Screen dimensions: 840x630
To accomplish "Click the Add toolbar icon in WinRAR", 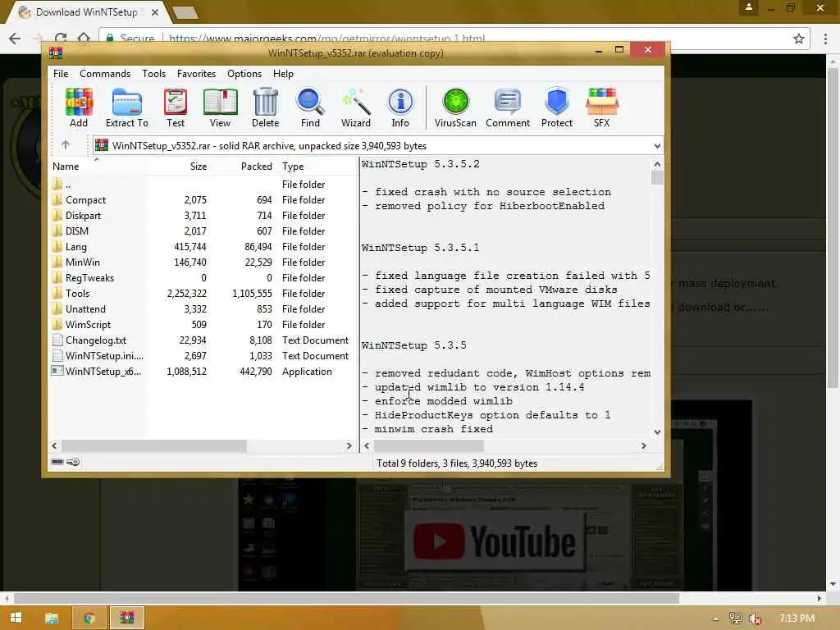I will click(x=79, y=107).
